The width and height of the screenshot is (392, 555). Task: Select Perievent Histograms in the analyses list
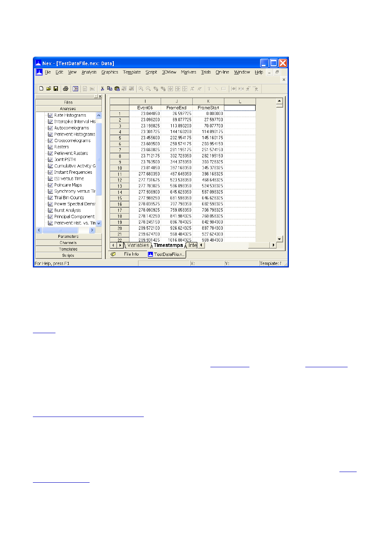74,134
